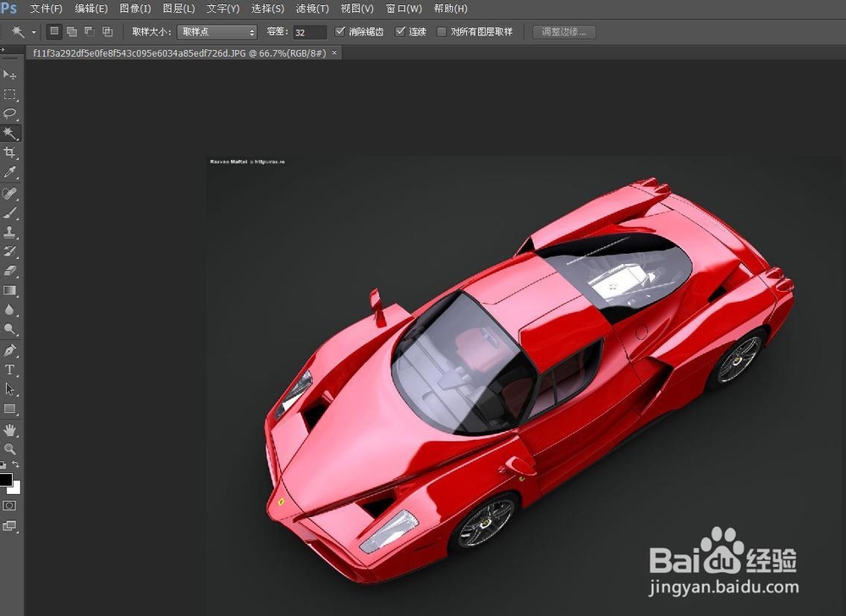Viewport: 846px width, 616px height.
Task: Open the tool preset picker arrow
Action: 34,32
